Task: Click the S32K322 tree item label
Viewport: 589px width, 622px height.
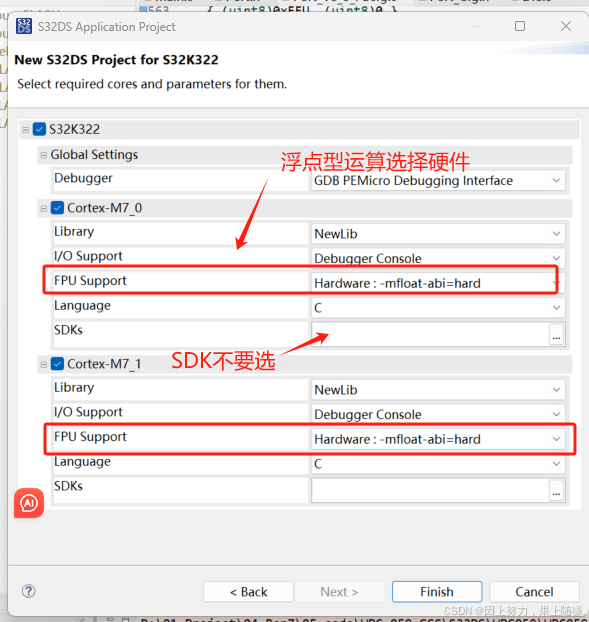Action: (x=74, y=129)
